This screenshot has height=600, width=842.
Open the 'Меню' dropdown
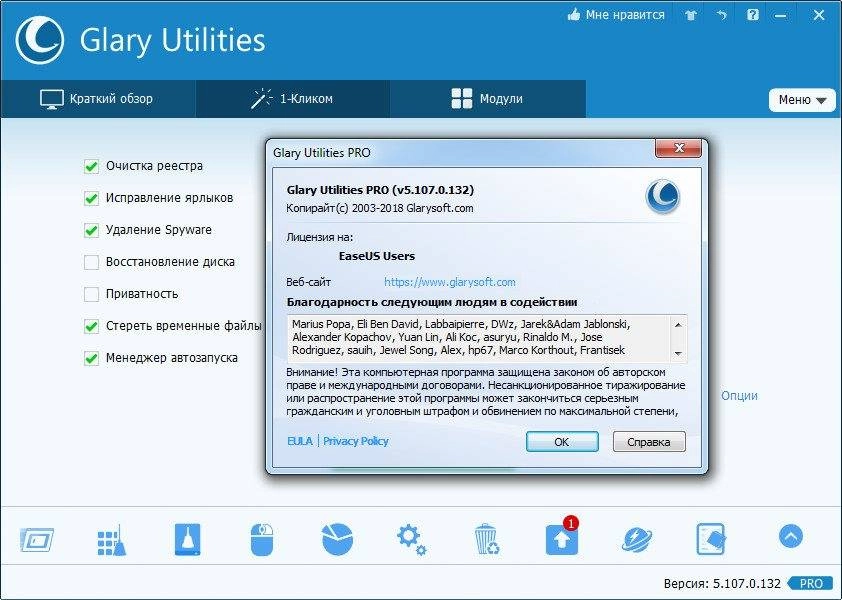(x=802, y=100)
